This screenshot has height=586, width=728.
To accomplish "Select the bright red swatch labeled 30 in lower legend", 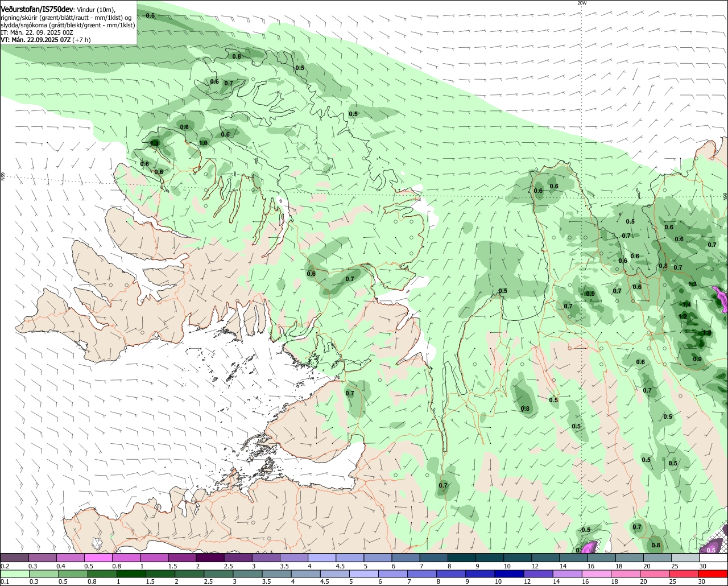I will point(714,574).
